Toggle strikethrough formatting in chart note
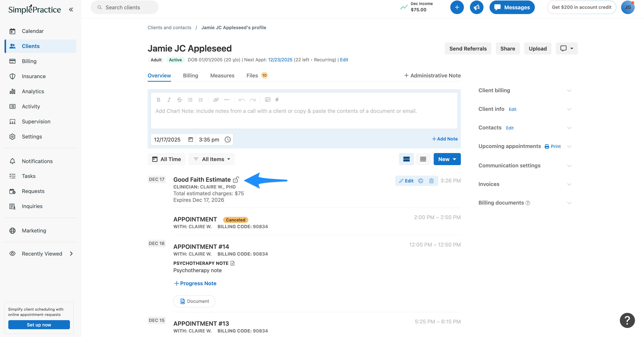The height and width of the screenshot is (337, 644). point(179,100)
